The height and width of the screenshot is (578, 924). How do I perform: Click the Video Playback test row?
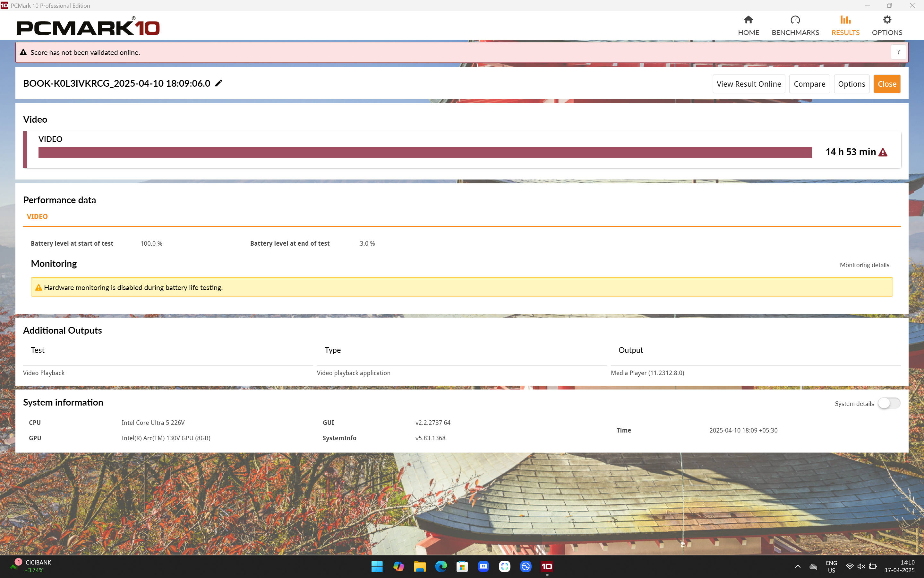click(44, 373)
